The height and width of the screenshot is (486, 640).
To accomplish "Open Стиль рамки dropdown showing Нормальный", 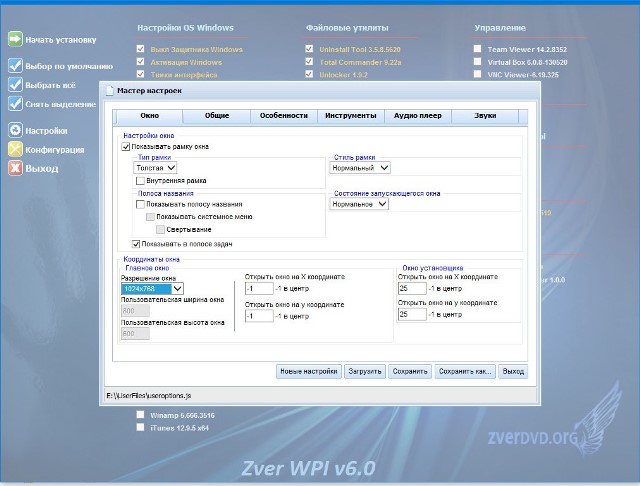I will 360,168.
